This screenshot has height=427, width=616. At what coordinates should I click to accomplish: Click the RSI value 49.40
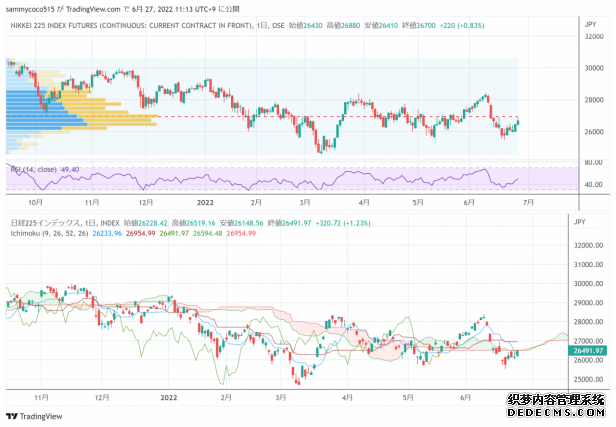(70, 169)
